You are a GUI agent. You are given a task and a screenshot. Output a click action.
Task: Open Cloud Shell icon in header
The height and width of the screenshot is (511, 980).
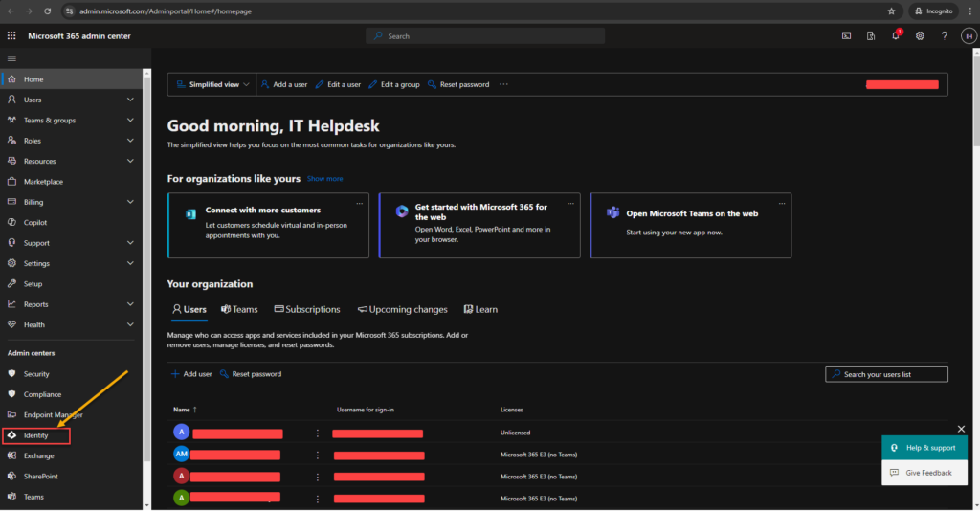pos(846,36)
